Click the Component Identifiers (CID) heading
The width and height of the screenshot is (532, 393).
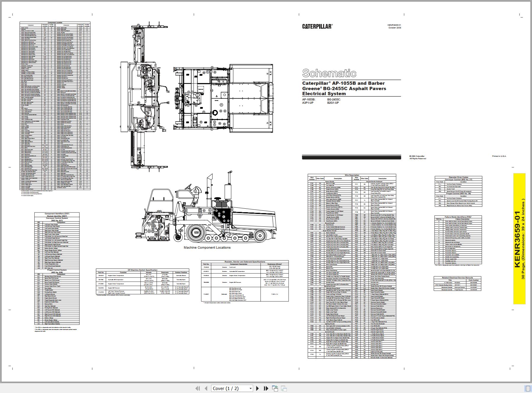pyautogui.click(x=57, y=214)
